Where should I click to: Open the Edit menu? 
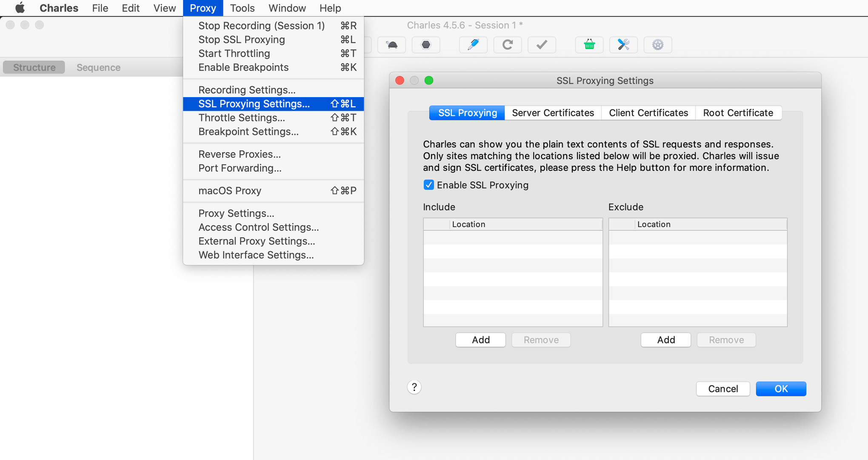coord(131,8)
